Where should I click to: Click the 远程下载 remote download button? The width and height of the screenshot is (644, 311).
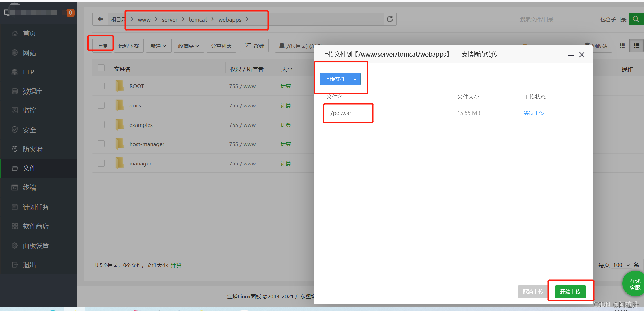(129, 46)
